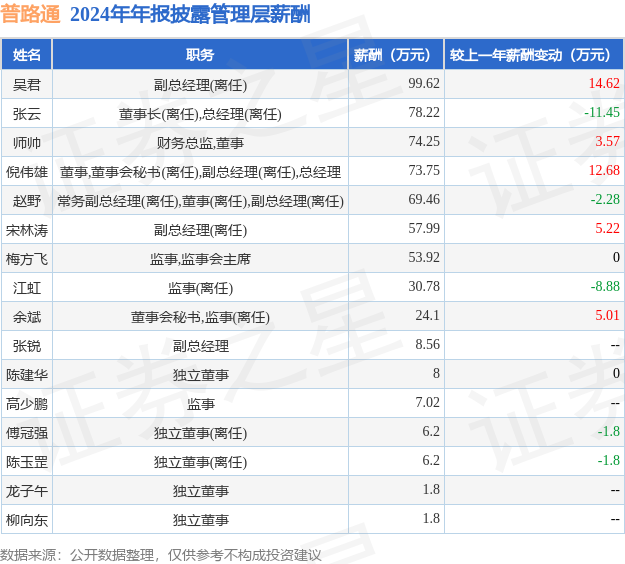Click the green change value -2.28
This screenshot has width=625, height=564.
(x=605, y=199)
